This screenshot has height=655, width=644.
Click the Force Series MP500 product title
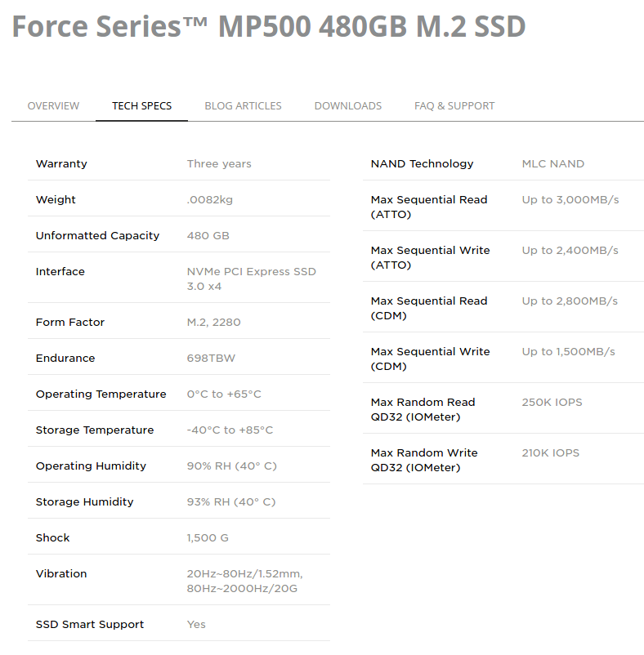[268, 27]
